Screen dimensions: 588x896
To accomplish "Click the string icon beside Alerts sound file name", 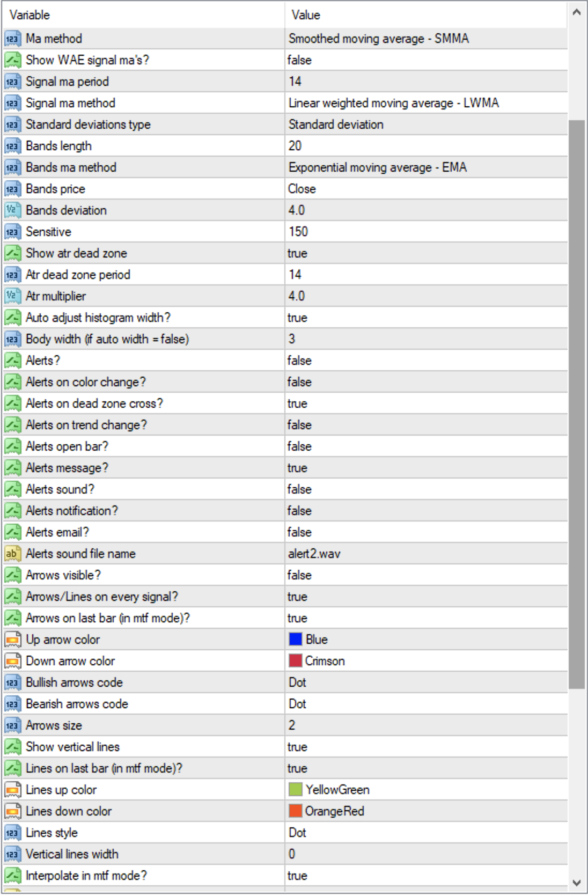I will coord(12,554).
